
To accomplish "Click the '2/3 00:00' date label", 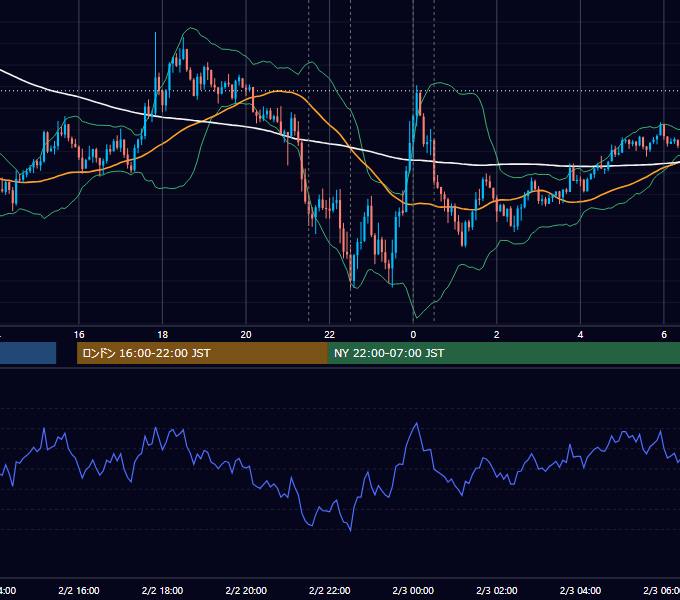I will (x=413, y=590).
